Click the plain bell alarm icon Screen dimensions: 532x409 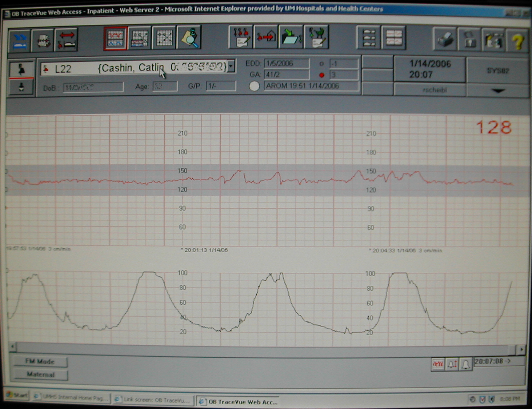click(x=465, y=364)
